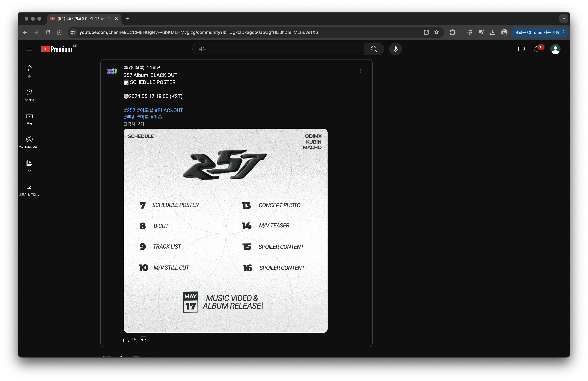The height and width of the screenshot is (381, 588).
Task: Like the post with thumbs up
Action: tap(126, 339)
